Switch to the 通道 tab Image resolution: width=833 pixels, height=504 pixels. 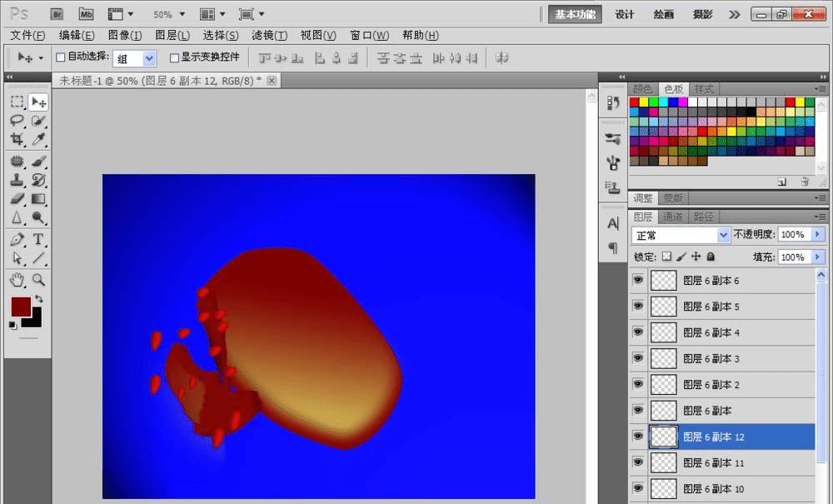[x=674, y=217]
